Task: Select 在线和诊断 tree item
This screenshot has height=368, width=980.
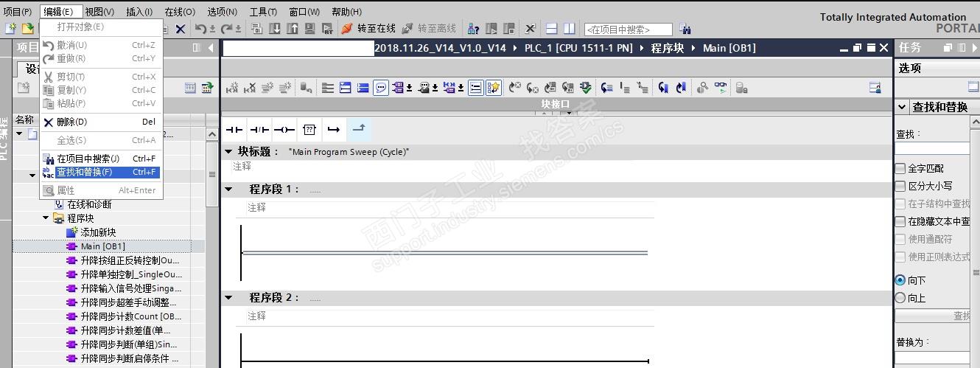Action: point(89,204)
